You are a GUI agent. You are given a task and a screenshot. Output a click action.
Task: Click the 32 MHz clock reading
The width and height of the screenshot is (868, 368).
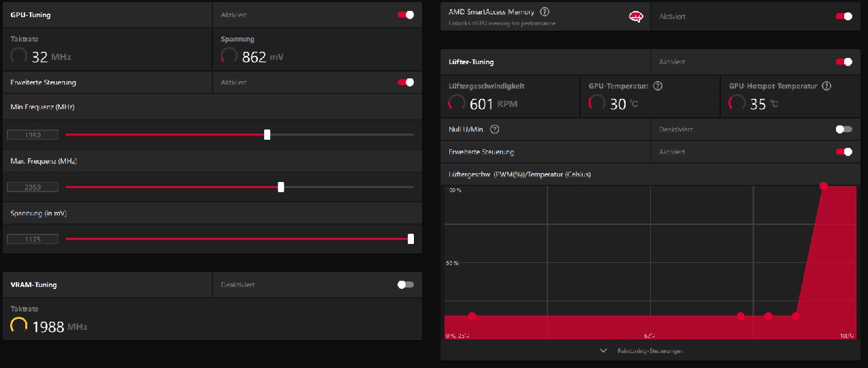tap(51, 57)
